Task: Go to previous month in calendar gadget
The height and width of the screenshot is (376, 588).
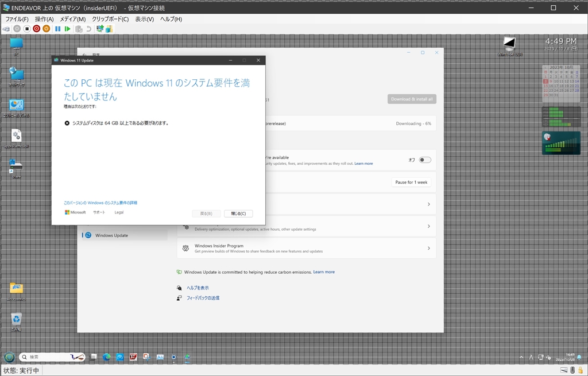Action: (546, 68)
